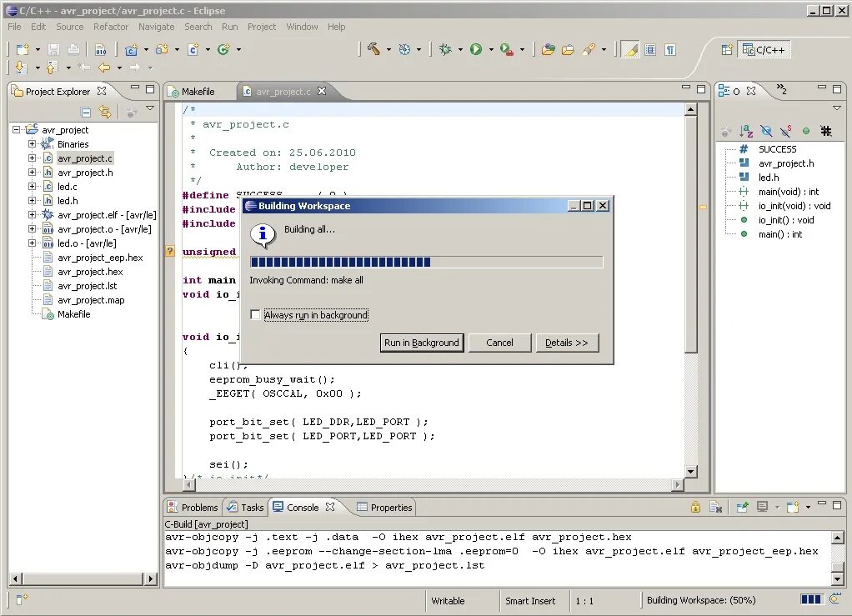Click the Build (hammer) toolbar icon
The image size is (852, 616).
click(x=373, y=49)
